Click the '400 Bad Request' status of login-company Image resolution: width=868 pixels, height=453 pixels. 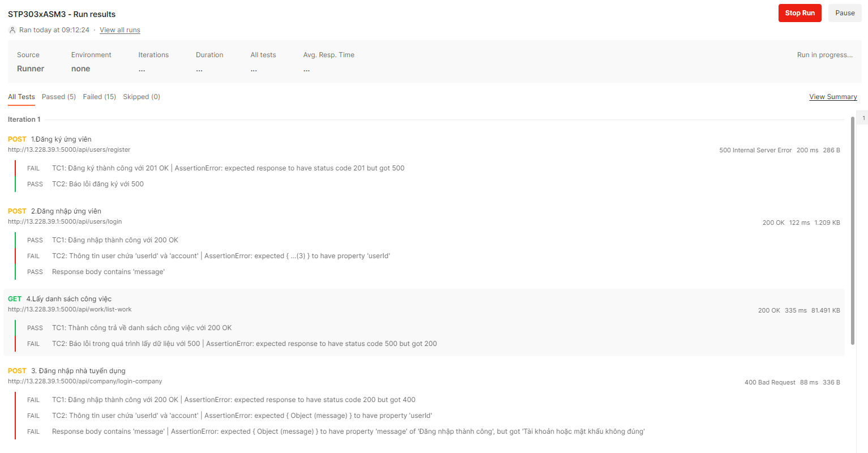pos(769,382)
